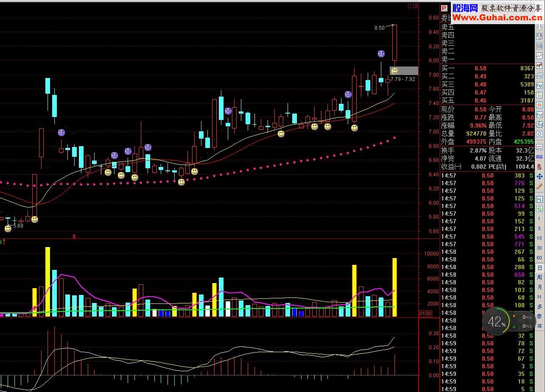Select the 60 minute period

tap(539, 258)
